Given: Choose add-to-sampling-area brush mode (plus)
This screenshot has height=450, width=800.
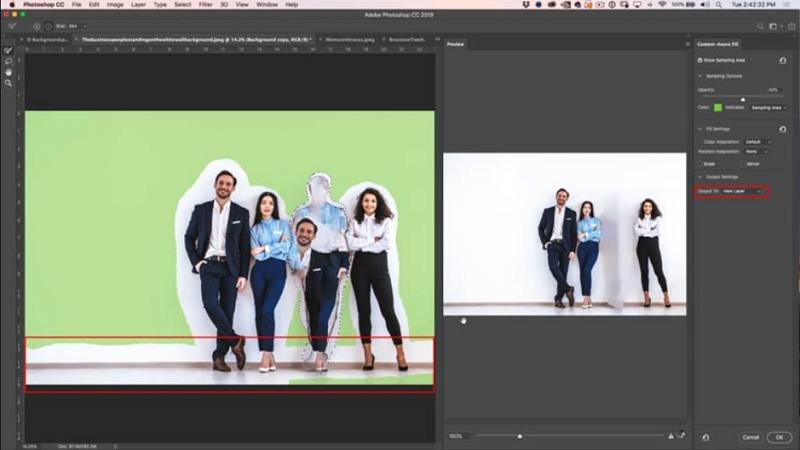Looking at the screenshot, I should coord(36,26).
